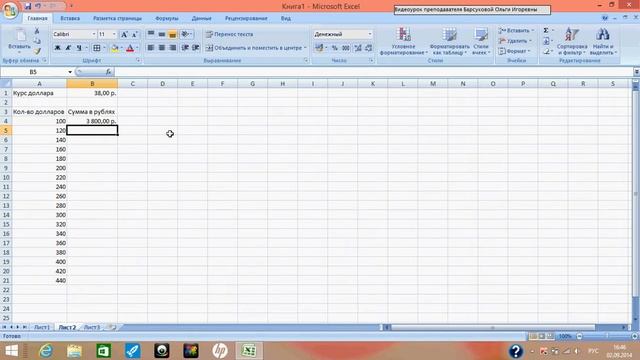Decrease decimal places
This screenshot has width=640, height=360.
(x=369, y=48)
